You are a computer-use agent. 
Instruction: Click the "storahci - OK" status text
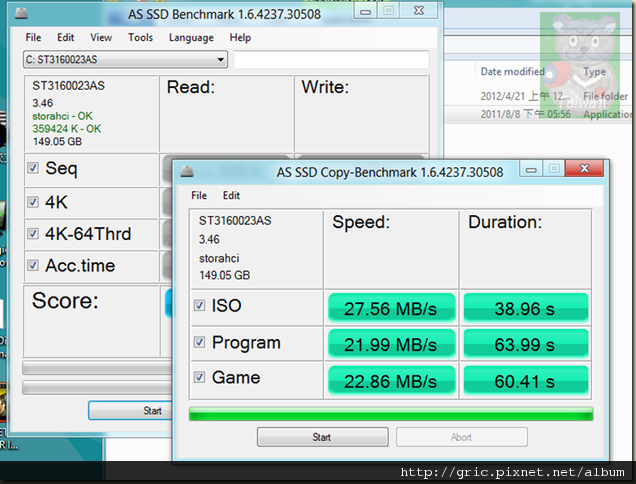62,116
